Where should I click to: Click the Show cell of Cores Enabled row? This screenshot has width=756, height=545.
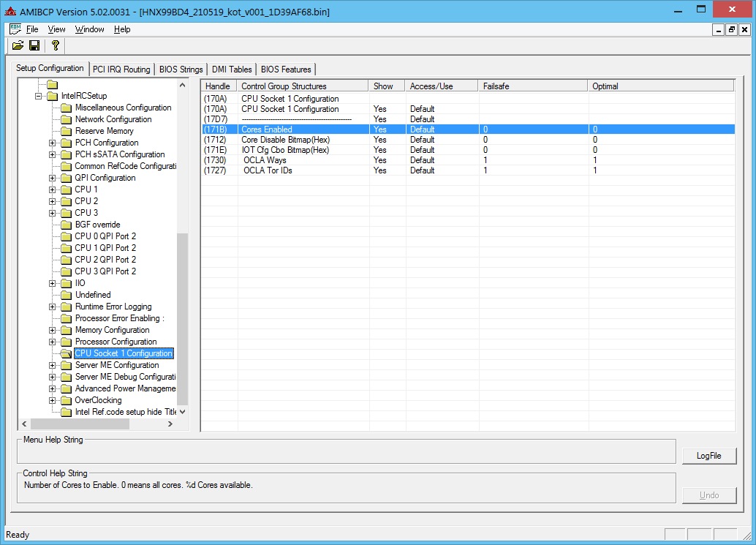click(388, 129)
